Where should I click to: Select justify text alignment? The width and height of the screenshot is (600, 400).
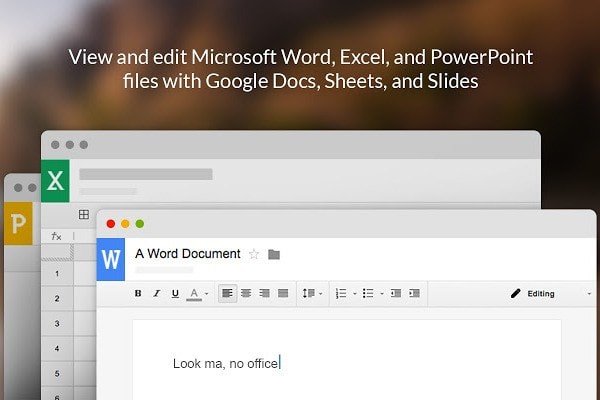[283, 293]
